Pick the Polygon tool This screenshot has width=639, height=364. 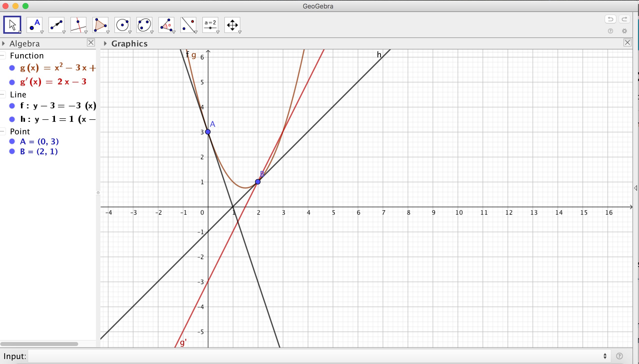point(100,25)
